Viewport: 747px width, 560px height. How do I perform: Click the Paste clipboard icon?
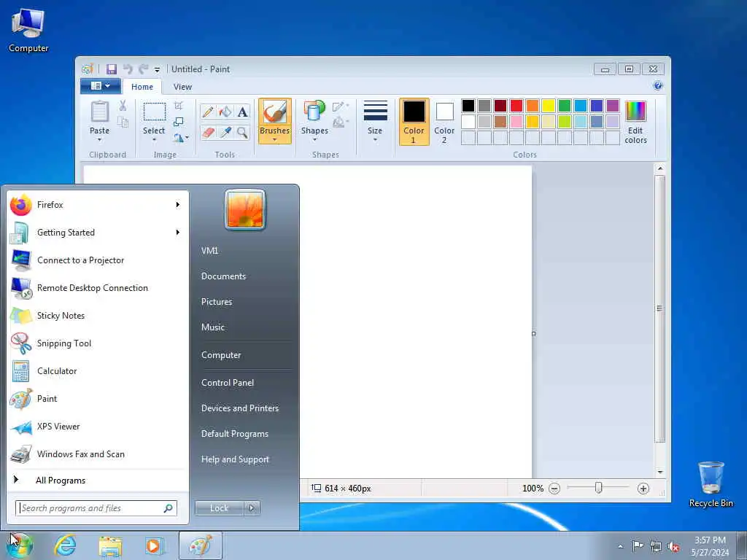(x=99, y=112)
